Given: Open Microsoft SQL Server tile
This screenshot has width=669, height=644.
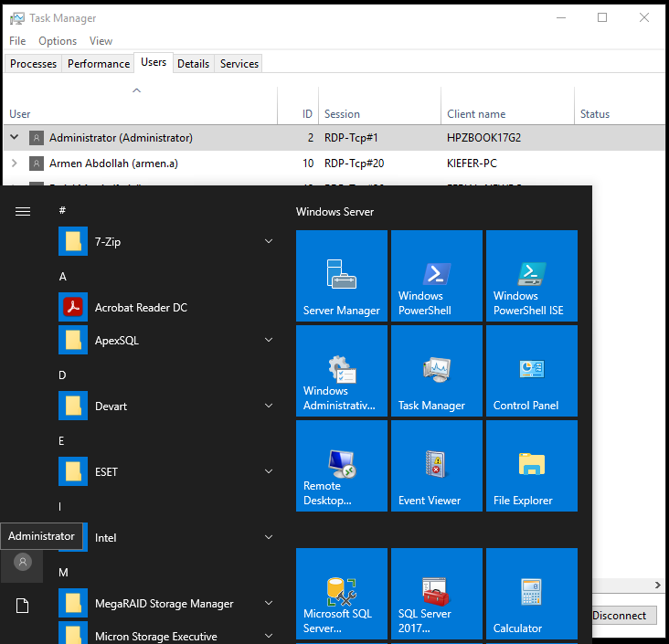Looking at the screenshot, I should [x=341, y=594].
